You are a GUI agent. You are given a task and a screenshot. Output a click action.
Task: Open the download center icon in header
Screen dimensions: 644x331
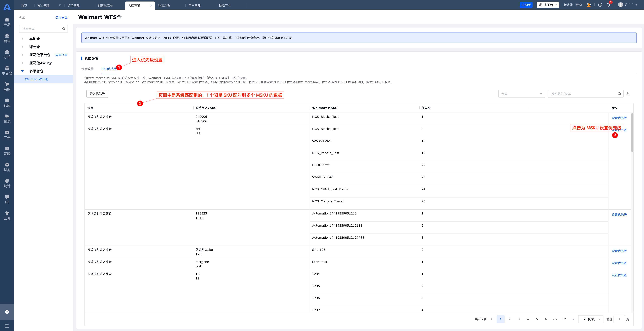click(600, 5)
